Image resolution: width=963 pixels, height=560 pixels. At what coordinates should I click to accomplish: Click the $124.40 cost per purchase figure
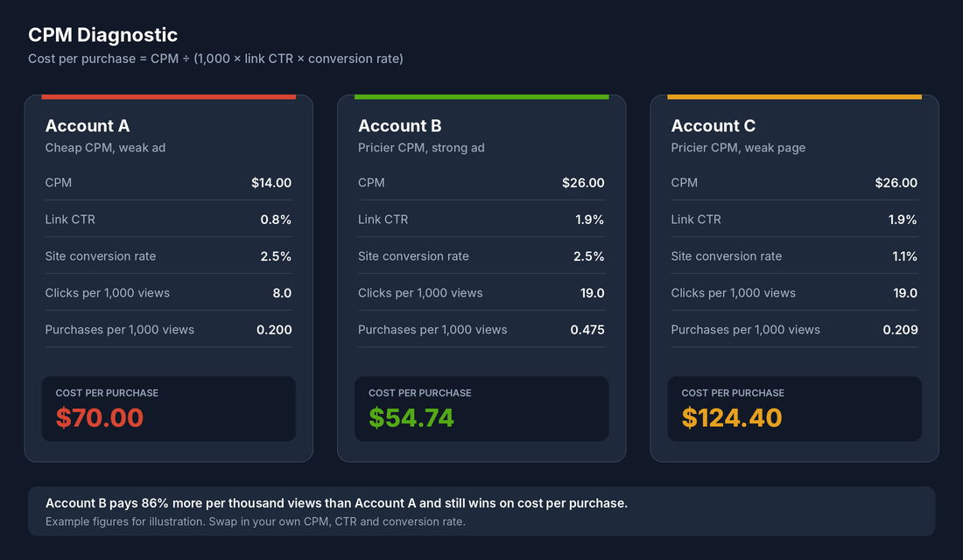point(732,418)
